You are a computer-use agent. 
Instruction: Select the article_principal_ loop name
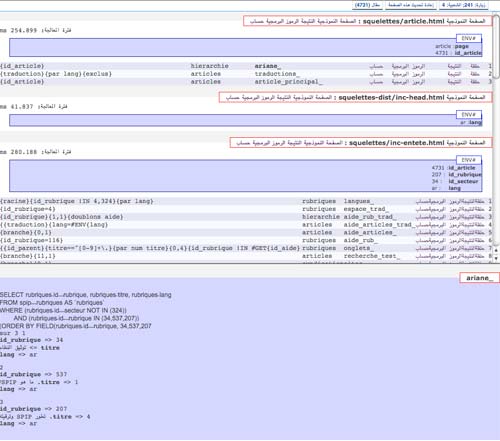pyautogui.click(x=288, y=81)
